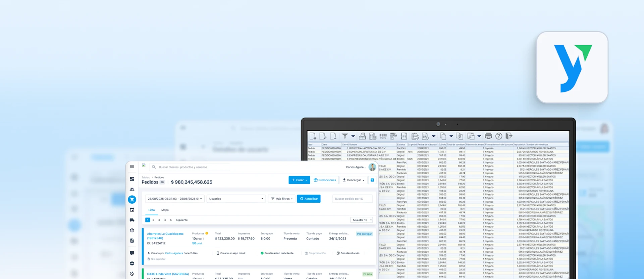Open the Descargar dropdown
Viewport: 644px width, 279px height.
(x=354, y=180)
